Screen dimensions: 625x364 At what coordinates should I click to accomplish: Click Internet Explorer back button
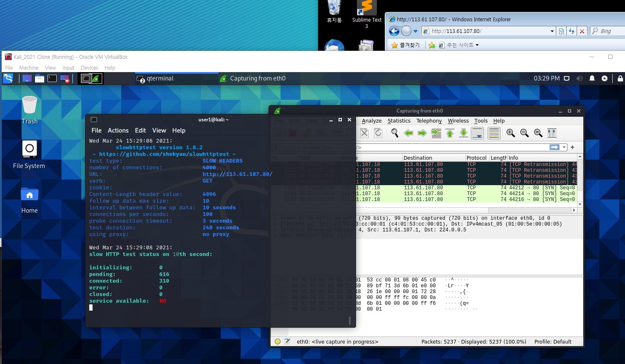click(394, 31)
